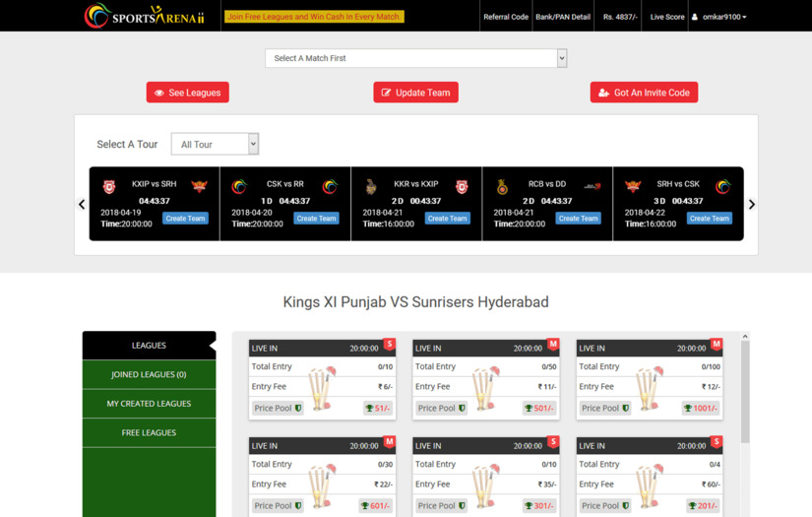Viewport: 812px width, 517px height.
Task: Click the M badge on the 0/100 league
Action: coord(717,344)
